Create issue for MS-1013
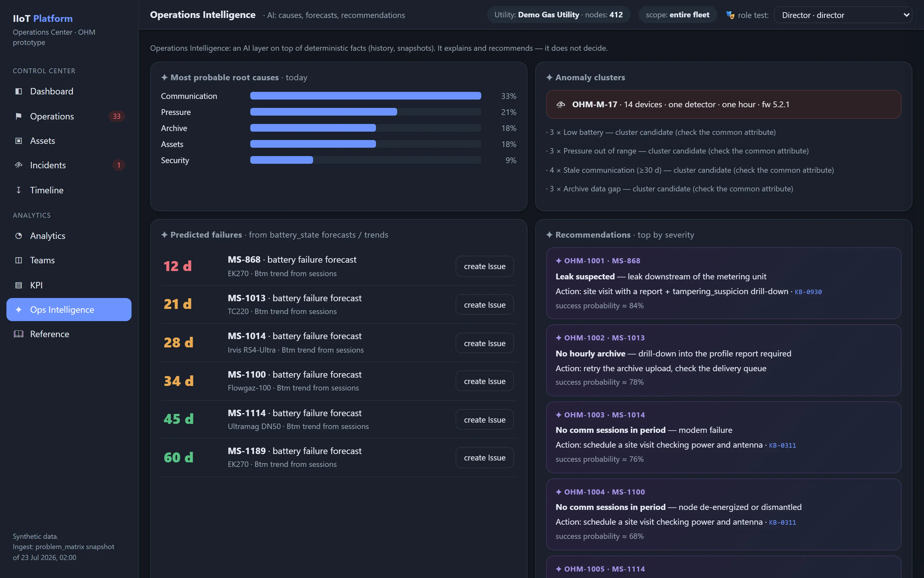 coord(484,305)
